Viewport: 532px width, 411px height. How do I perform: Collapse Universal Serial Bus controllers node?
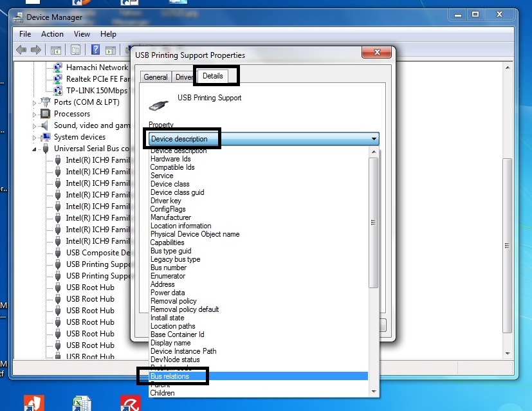point(34,149)
